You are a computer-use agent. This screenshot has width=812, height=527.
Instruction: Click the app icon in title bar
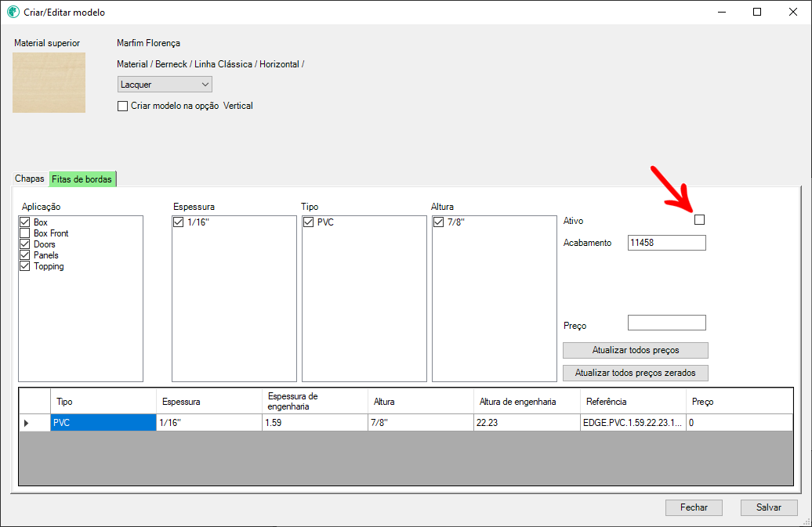[x=13, y=12]
